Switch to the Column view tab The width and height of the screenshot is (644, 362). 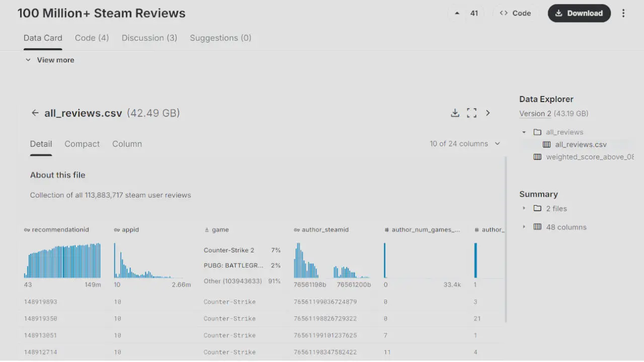(127, 144)
